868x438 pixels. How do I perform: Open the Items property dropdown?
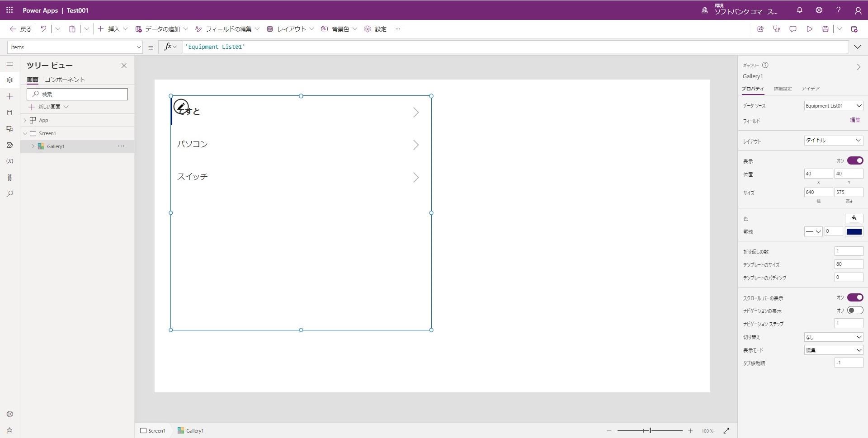[75, 47]
